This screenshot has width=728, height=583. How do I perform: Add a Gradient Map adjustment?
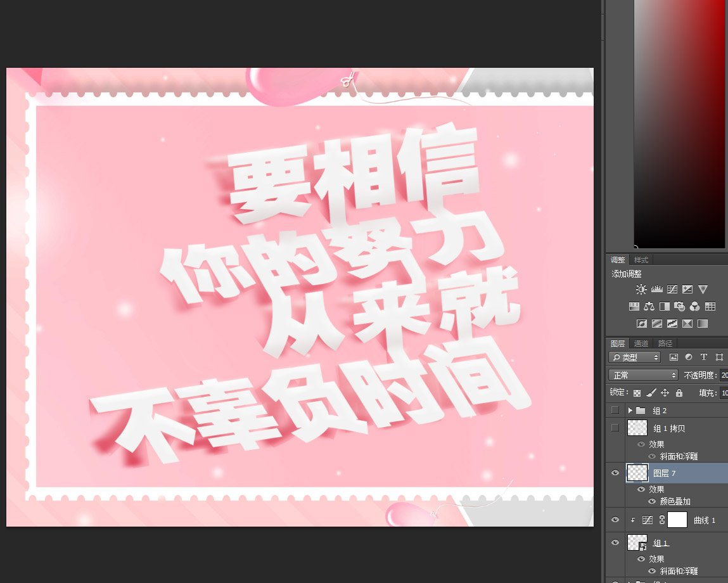703,323
